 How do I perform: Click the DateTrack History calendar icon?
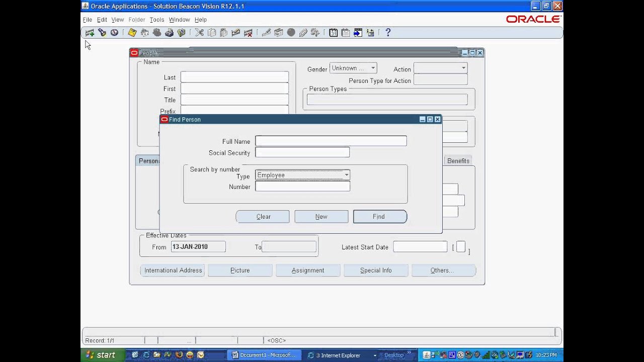point(346,33)
